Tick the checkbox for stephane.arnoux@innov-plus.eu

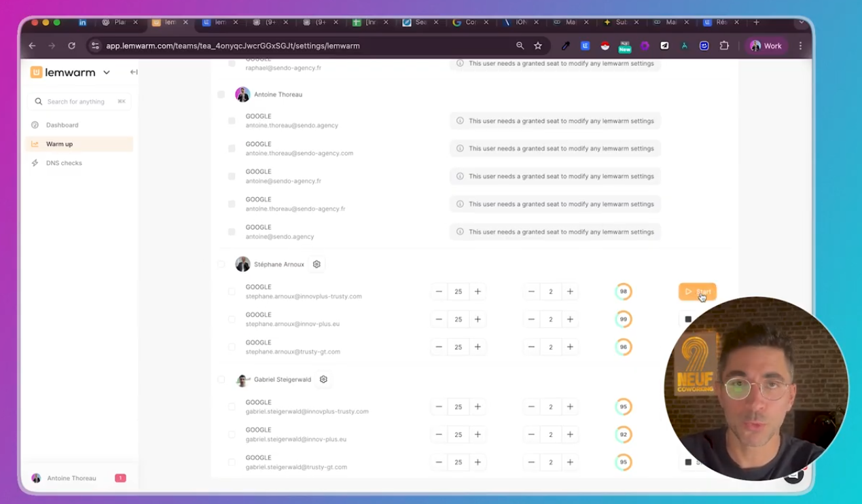(x=232, y=319)
